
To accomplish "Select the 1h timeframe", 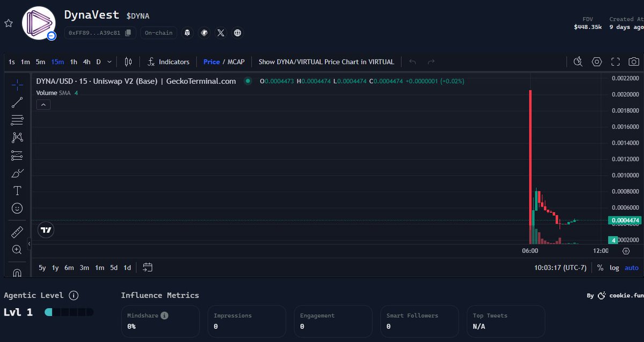I will (74, 62).
